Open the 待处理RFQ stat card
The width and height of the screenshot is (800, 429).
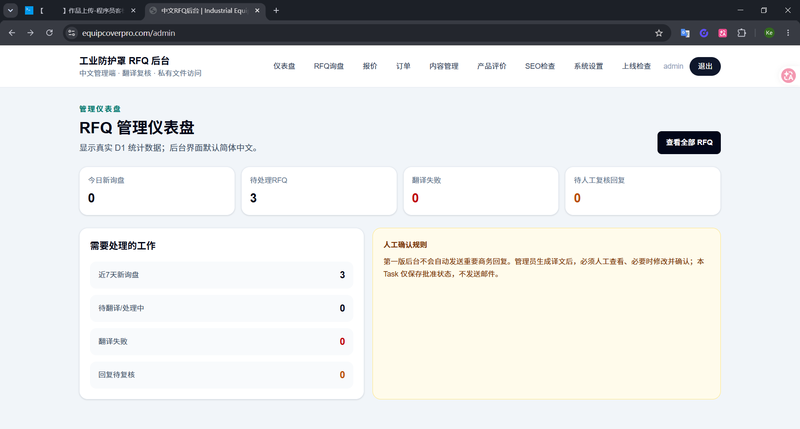click(x=319, y=191)
